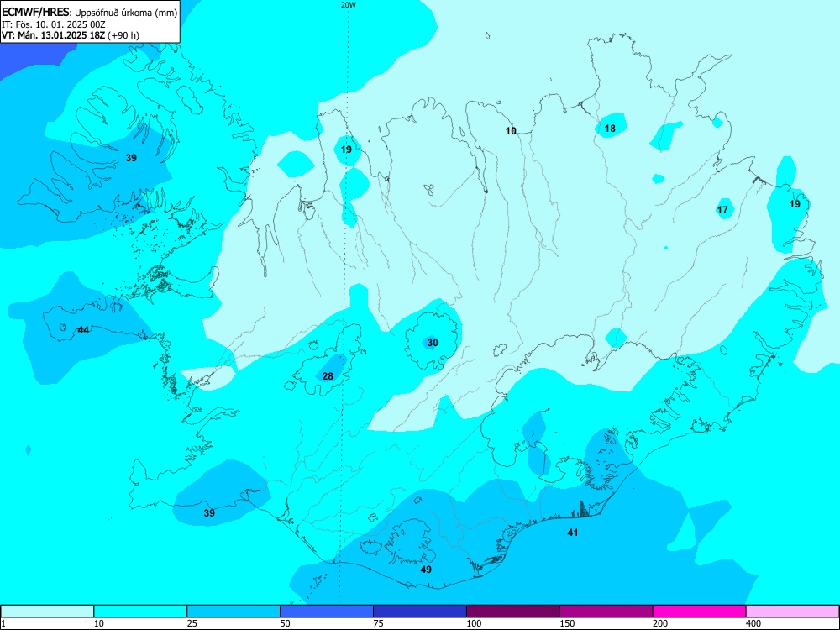
Task: Click the 20W longitude label
Action: pos(349,5)
